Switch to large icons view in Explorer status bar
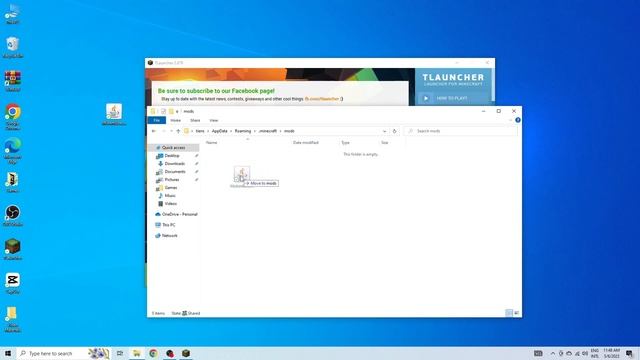 [516, 313]
